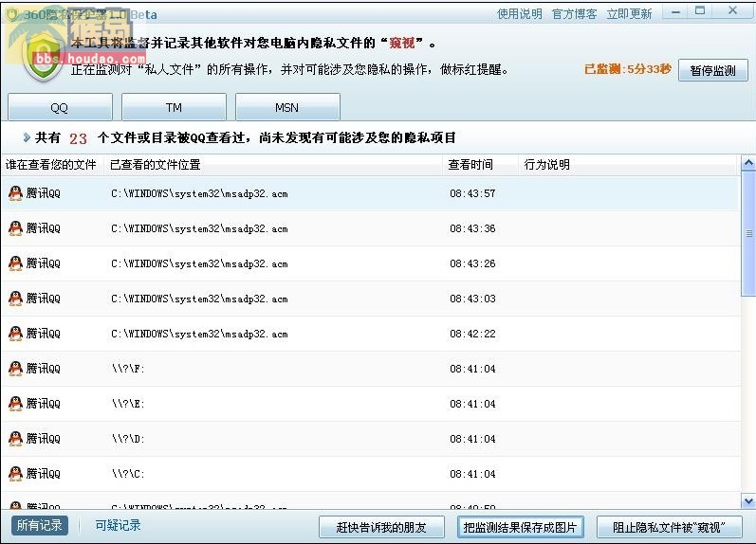This screenshot has width=756, height=544.
Task: Show 所有记录 all records tab
Action: pos(40,525)
